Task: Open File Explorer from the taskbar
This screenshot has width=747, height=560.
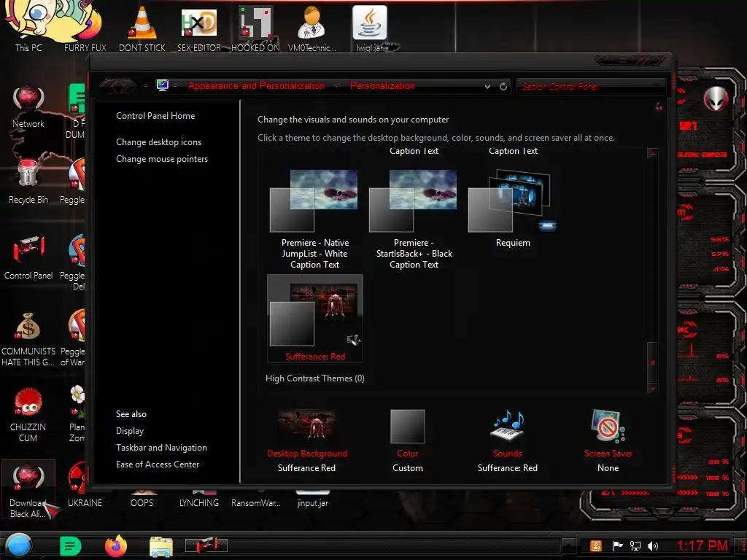Action: click(161, 545)
